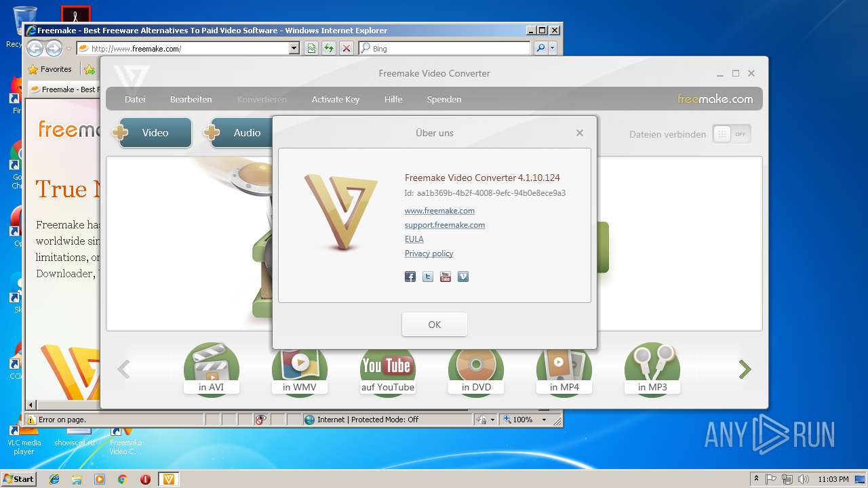868x488 pixels.
Task: Click the IE refresh button
Action: [x=329, y=48]
